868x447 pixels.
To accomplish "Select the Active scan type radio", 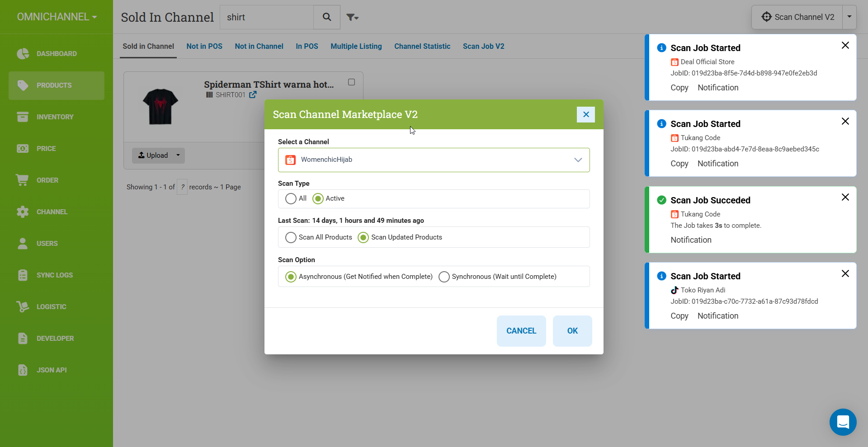I will click(x=318, y=198).
